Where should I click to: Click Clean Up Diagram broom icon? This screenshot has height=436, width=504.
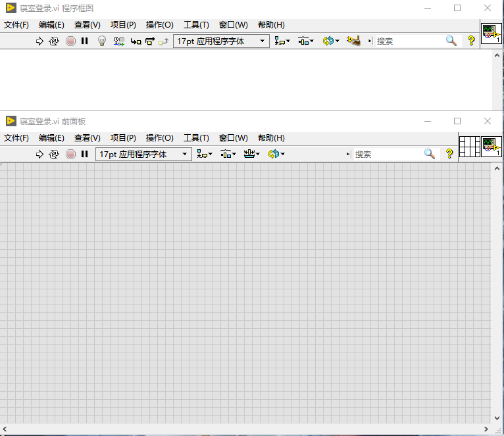tap(353, 41)
